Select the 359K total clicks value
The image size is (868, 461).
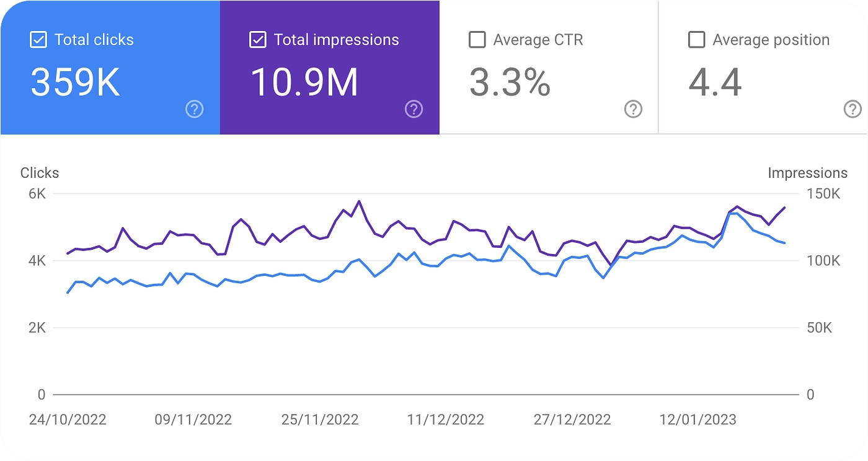[75, 82]
